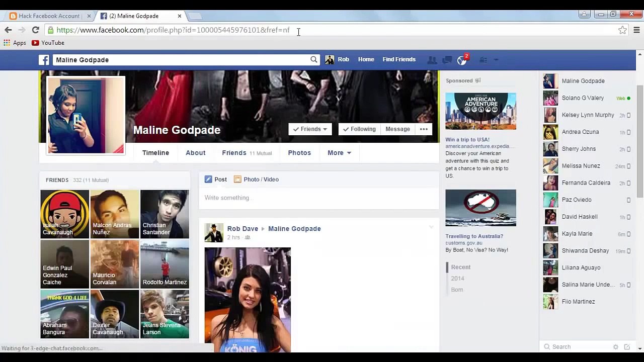Expand the More tab dropdown
The image size is (644, 362).
click(x=339, y=153)
